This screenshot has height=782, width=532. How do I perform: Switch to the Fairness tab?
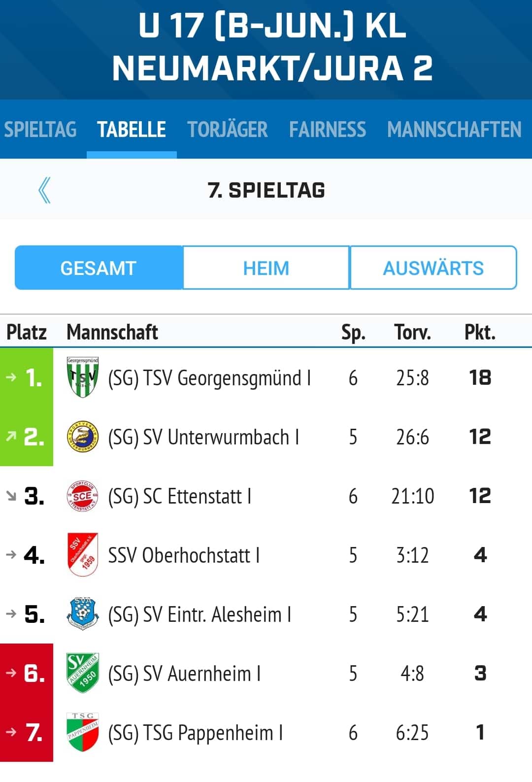tap(328, 129)
